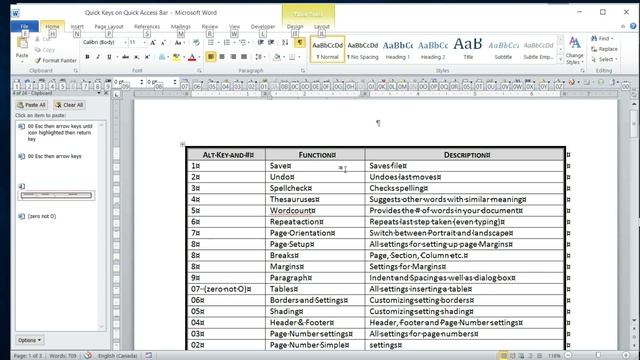Align text right
The width and height of the screenshot is (640, 360).
tap(233, 57)
